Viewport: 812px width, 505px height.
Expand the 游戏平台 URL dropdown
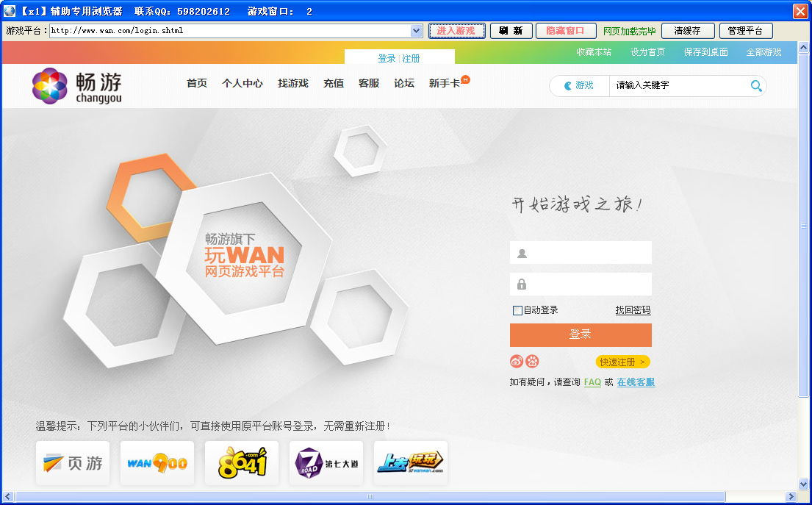pyautogui.click(x=416, y=31)
